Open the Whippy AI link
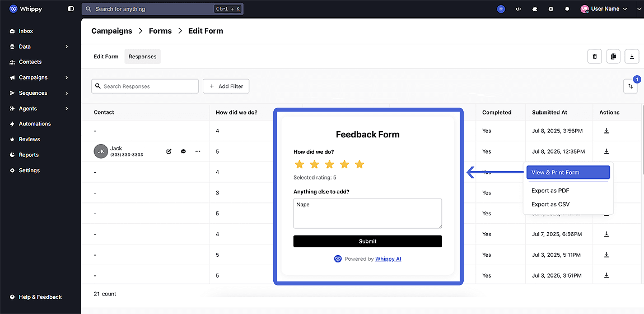The width and height of the screenshot is (644, 314). (x=388, y=259)
